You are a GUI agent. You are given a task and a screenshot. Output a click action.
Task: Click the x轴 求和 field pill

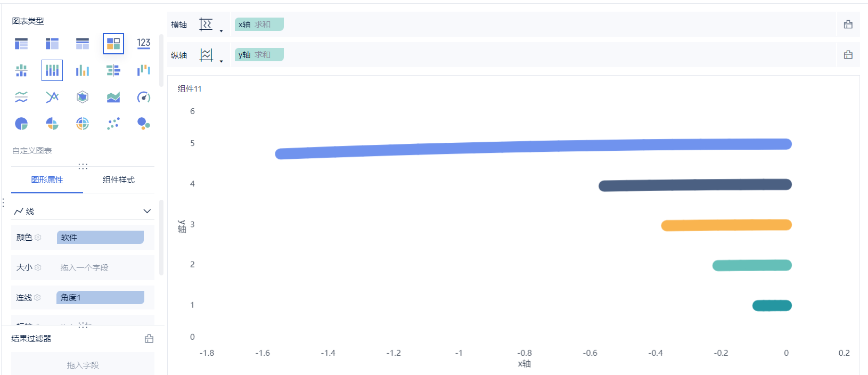259,25
